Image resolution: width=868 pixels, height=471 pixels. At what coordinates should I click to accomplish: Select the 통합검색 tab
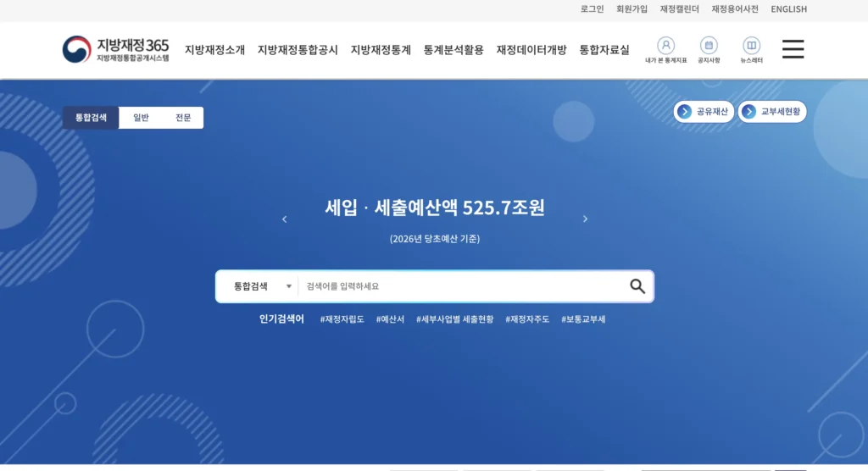(91, 118)
